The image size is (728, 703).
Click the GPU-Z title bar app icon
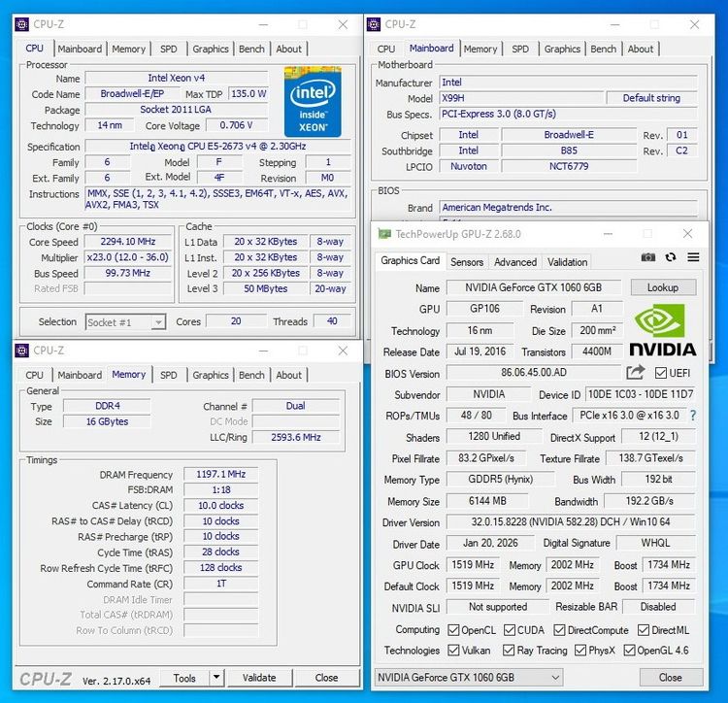coord(384,234)
